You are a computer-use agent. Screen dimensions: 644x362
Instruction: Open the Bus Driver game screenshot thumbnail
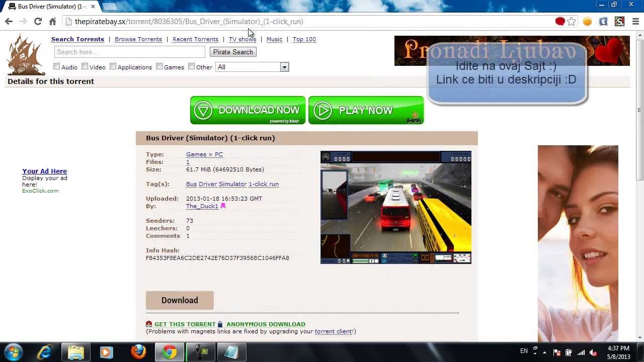click(x=396, y=207)
